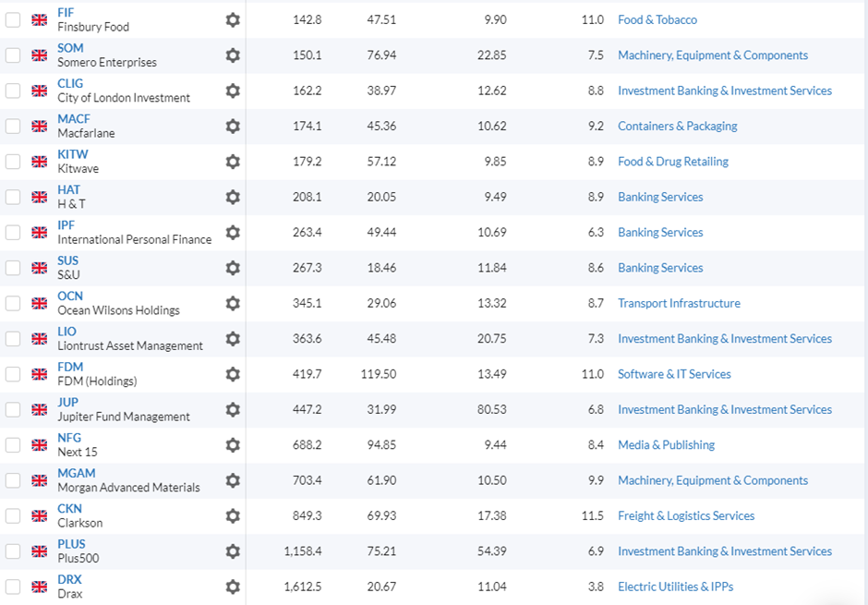This screenshot has width=868, height=605.
Task: Go to the Electric Utilities & IPPs sector
Action: tap(675, 587)
